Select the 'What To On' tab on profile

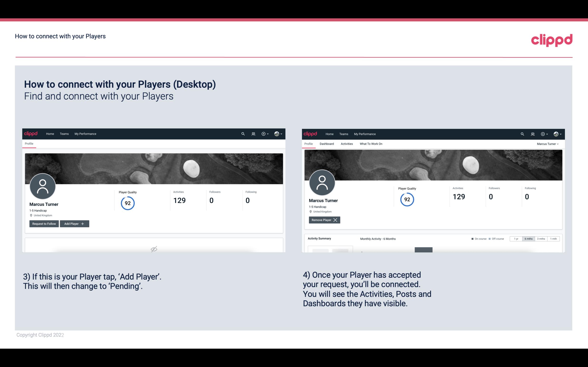point(371,144)
